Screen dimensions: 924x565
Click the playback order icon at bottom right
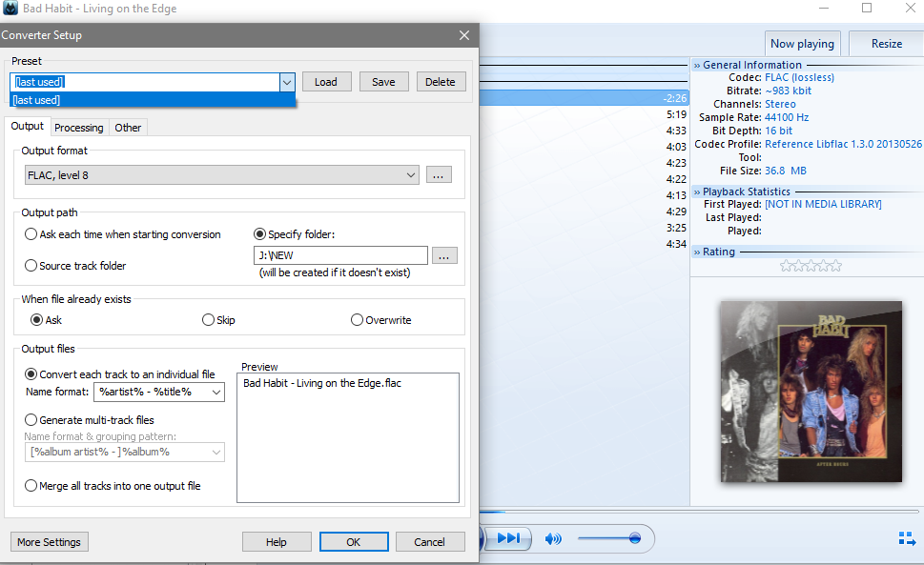click(x=906, y=539)
